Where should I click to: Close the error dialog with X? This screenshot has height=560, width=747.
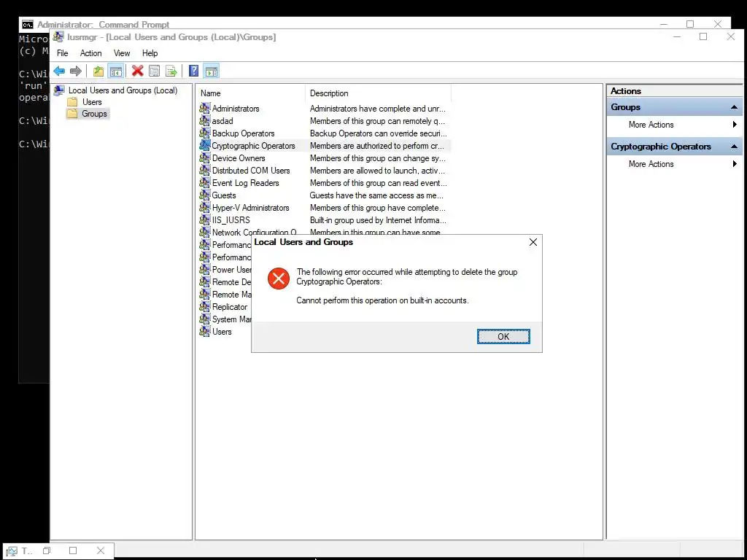[533, 242]
